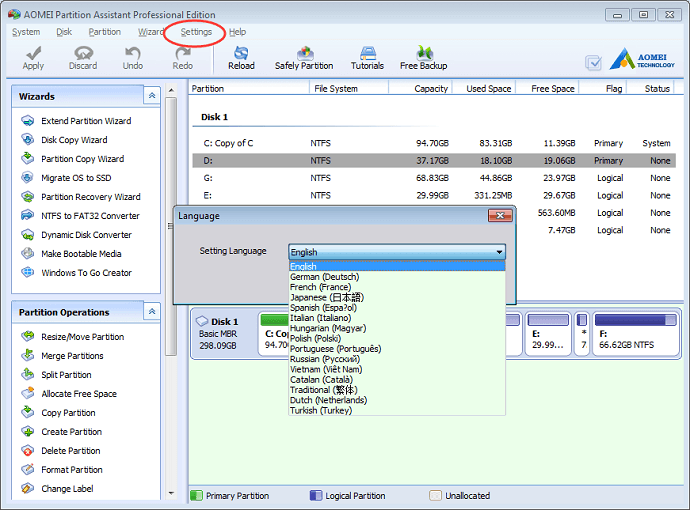
Task: Collapse the Wizards panel
Action: click(152, 95)
